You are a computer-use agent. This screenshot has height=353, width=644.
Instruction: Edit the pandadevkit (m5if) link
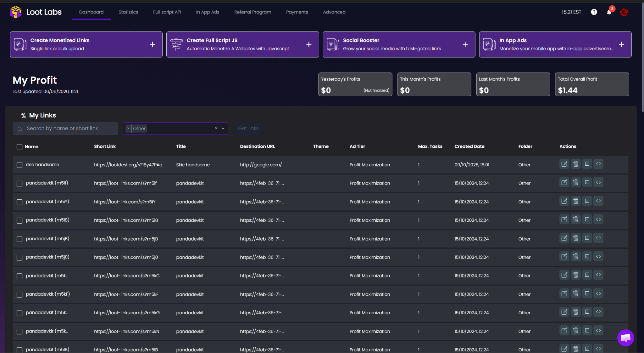click(564, 183)
